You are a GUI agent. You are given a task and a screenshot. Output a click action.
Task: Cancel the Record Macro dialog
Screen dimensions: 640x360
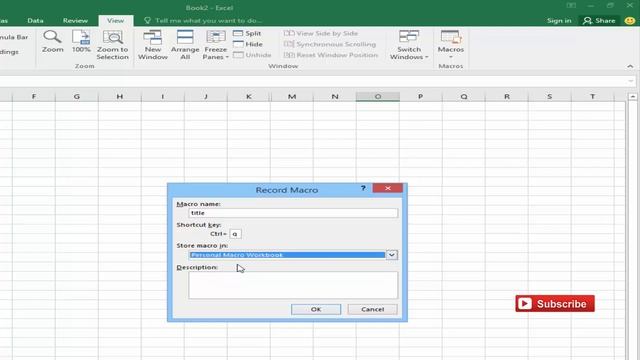[x=372, y=309]
